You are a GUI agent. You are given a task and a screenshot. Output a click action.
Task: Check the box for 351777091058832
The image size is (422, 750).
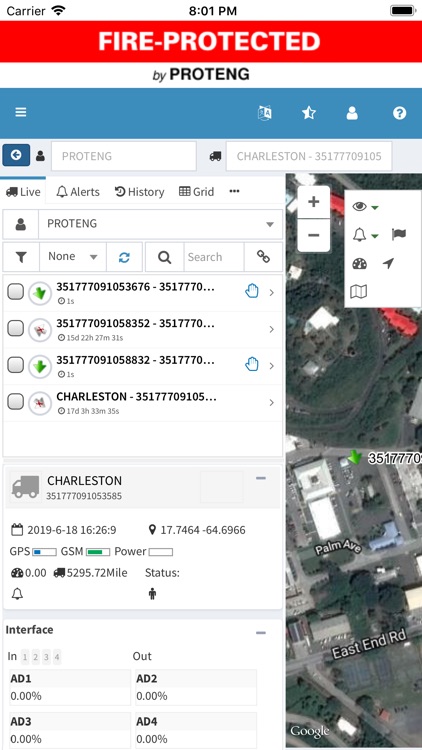[16, 365]
